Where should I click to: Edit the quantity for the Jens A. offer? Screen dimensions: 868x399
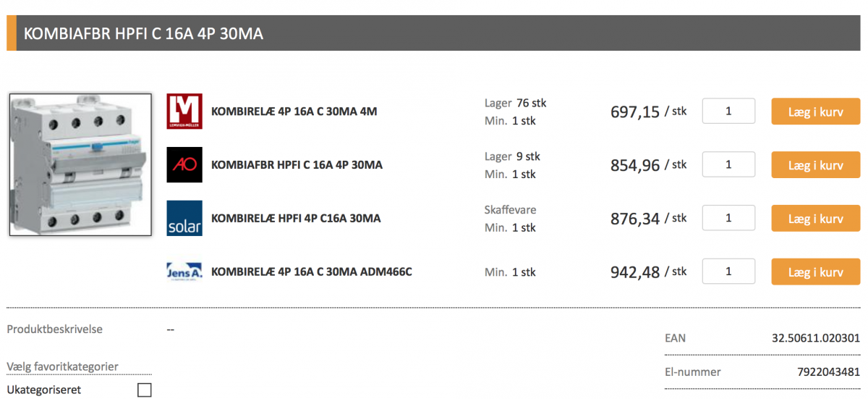tap(728, 272)
